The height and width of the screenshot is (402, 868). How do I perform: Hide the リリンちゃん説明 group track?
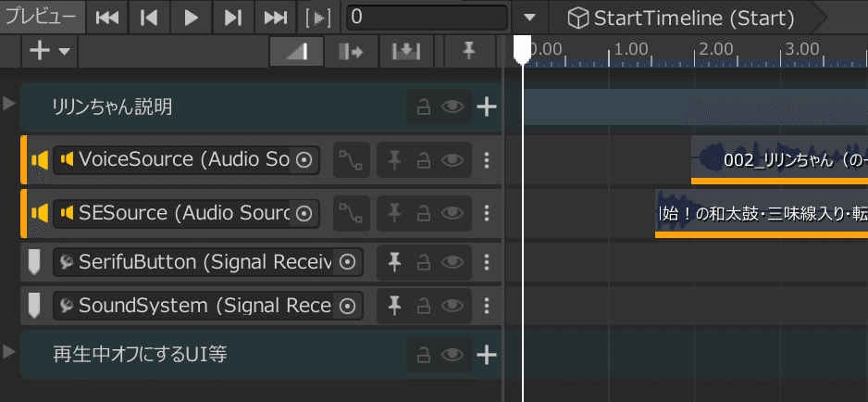[452, 107]
